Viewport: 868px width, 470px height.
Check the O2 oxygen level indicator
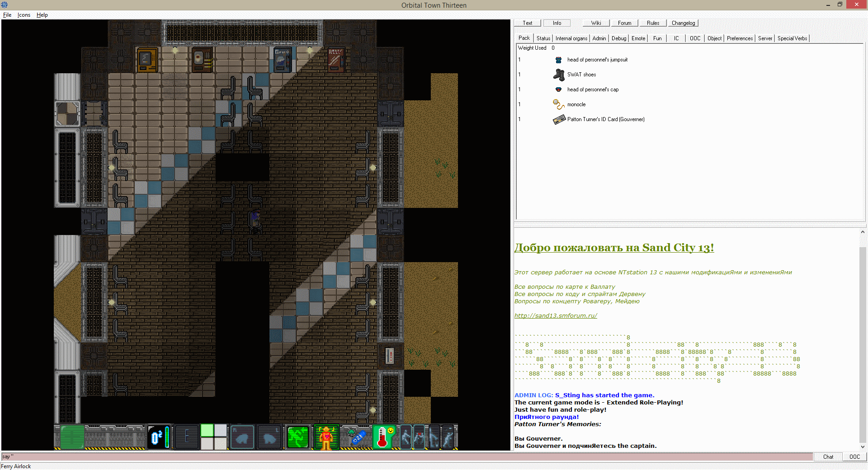click(159, 437)
